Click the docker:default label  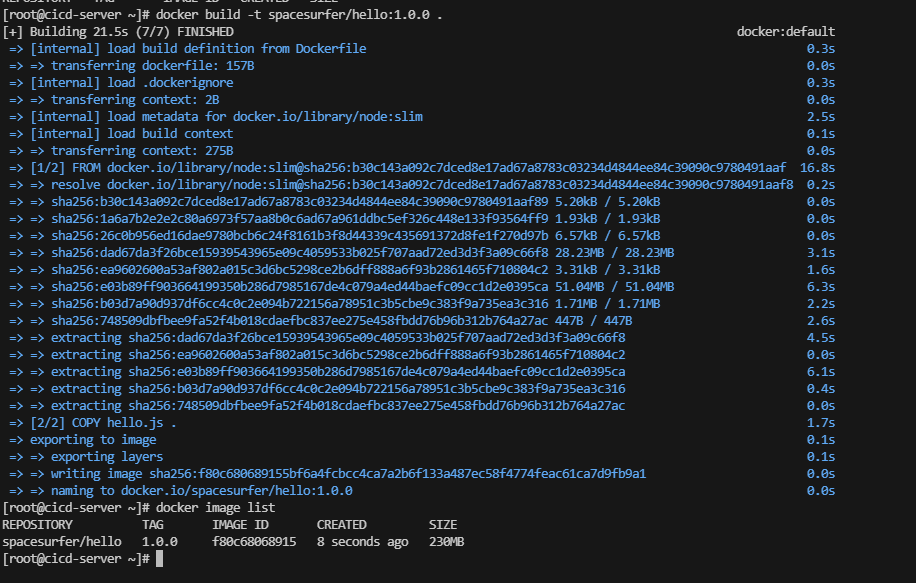pyautogui.click(x=786, y=32)
